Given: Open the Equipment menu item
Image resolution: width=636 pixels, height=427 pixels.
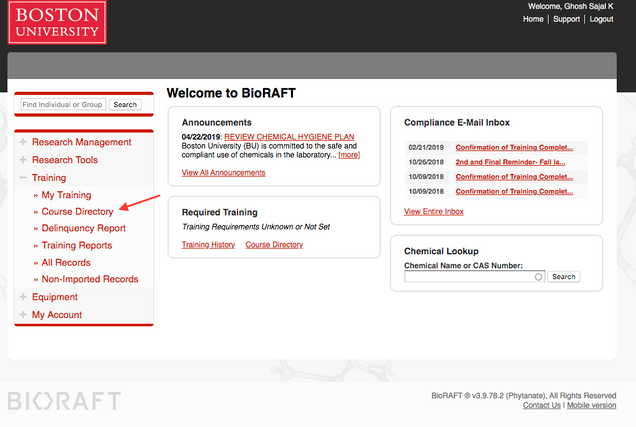Looking at the screenshot, I should click(55, 297).
